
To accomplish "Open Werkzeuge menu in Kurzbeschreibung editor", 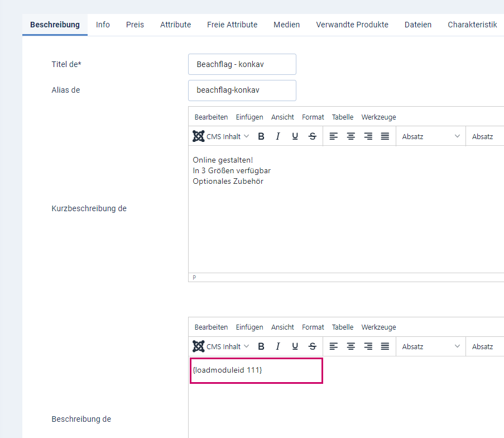I will tap(378, 117).
